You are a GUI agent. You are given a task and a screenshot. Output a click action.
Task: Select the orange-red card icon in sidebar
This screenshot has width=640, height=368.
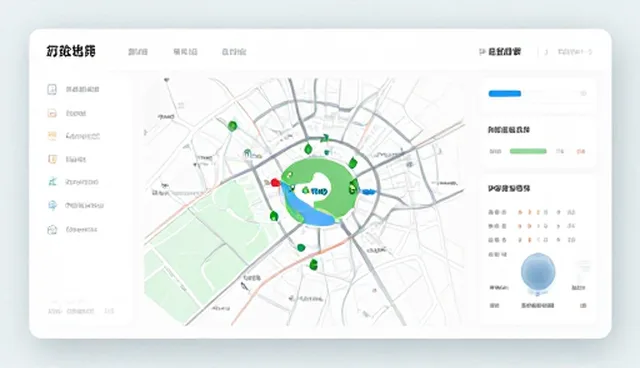pos(52,113)
